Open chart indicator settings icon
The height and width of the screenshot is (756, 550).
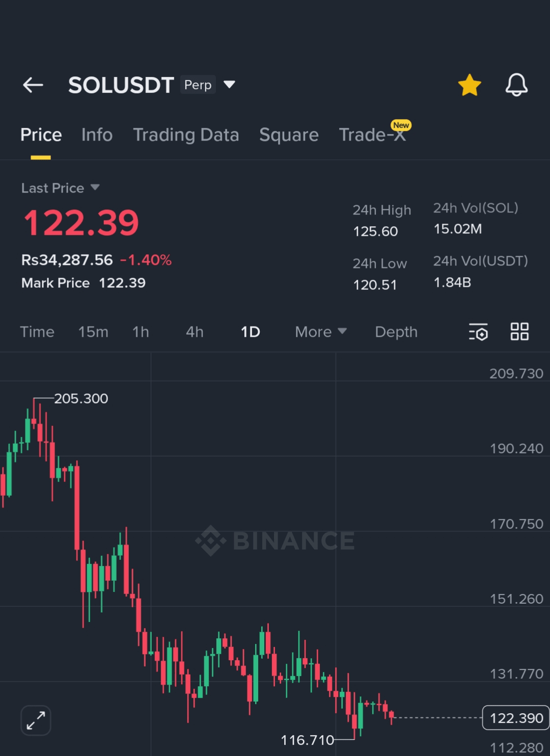pyautogui.click(x=478, y=332)
